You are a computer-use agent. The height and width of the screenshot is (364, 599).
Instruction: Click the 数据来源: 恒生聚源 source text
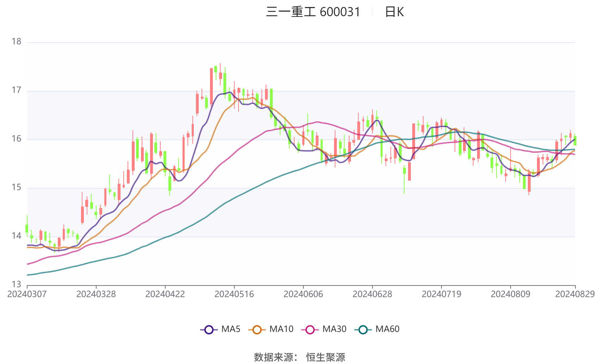[x=299, y=357]
